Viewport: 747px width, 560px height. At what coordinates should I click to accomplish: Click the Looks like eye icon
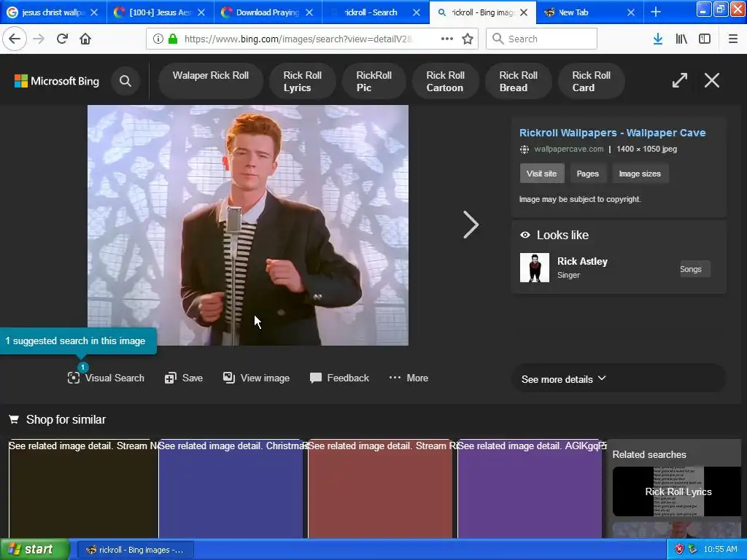[x=525, y=235]
